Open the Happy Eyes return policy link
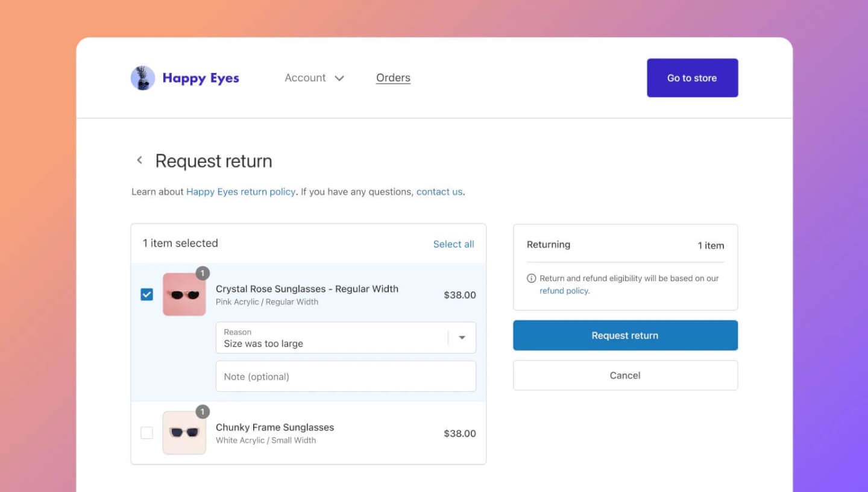This screenshot has width=868, height=492. 240,191
